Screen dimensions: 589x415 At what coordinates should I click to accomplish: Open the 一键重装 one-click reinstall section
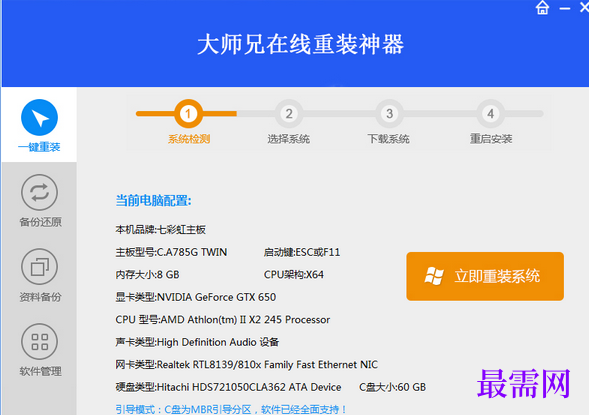[x=39, y=125]
